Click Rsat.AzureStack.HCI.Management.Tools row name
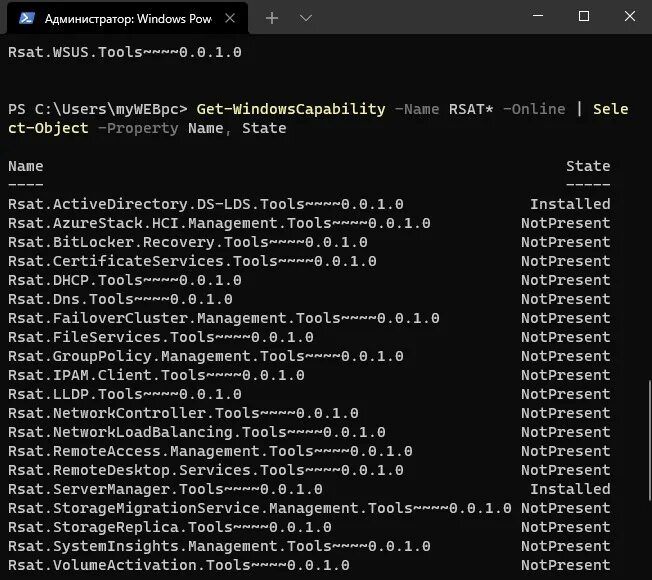This screenshot has width=652, height=580. tap(219, 223)
